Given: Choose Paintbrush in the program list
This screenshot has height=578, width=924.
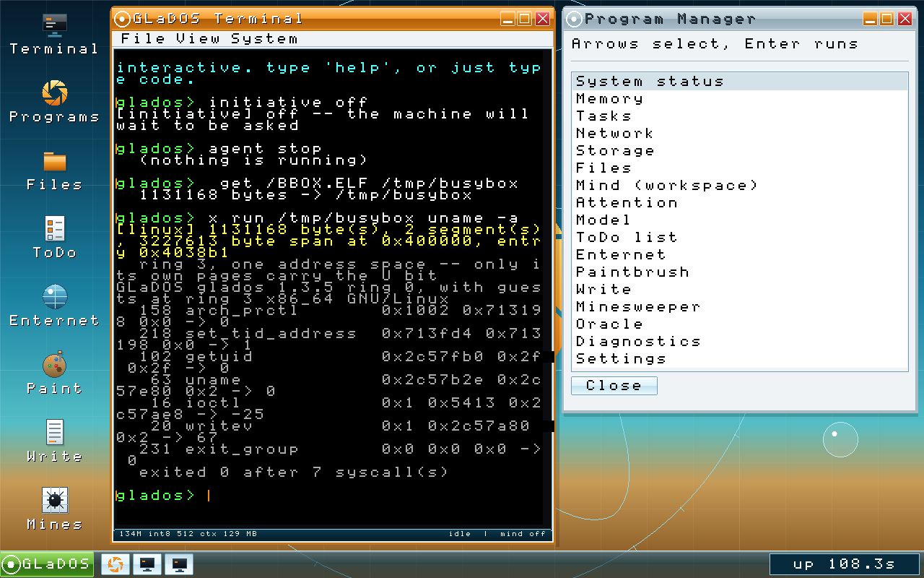Looking at the screenshot, I should (739, 272).
